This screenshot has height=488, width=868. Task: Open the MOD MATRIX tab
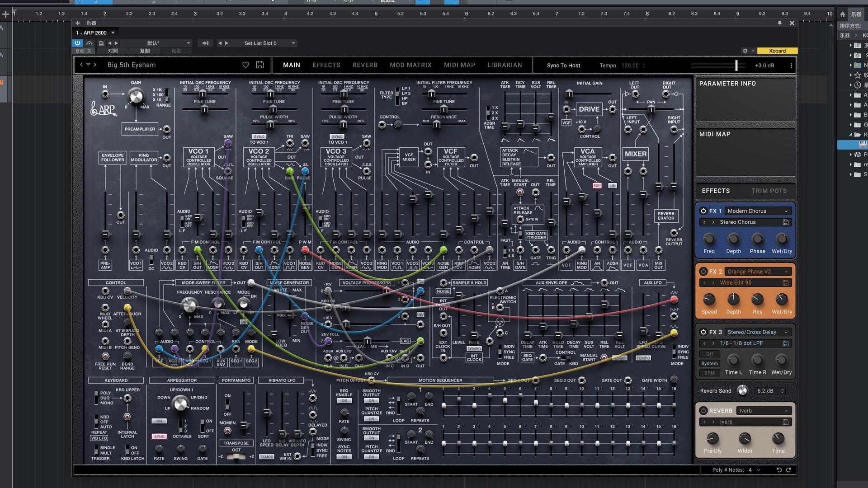tap(410, 65)
